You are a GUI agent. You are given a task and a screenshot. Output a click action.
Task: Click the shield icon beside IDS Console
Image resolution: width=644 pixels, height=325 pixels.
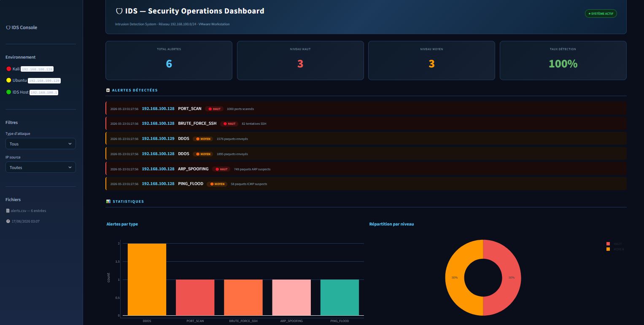pyautogui.click(x=8, y=27)
